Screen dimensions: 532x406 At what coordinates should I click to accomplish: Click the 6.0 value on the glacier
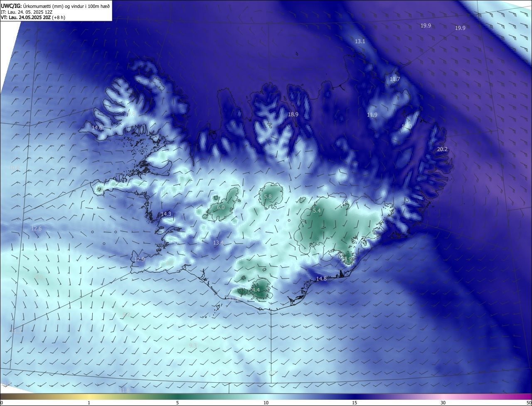[x=221, y=208]
